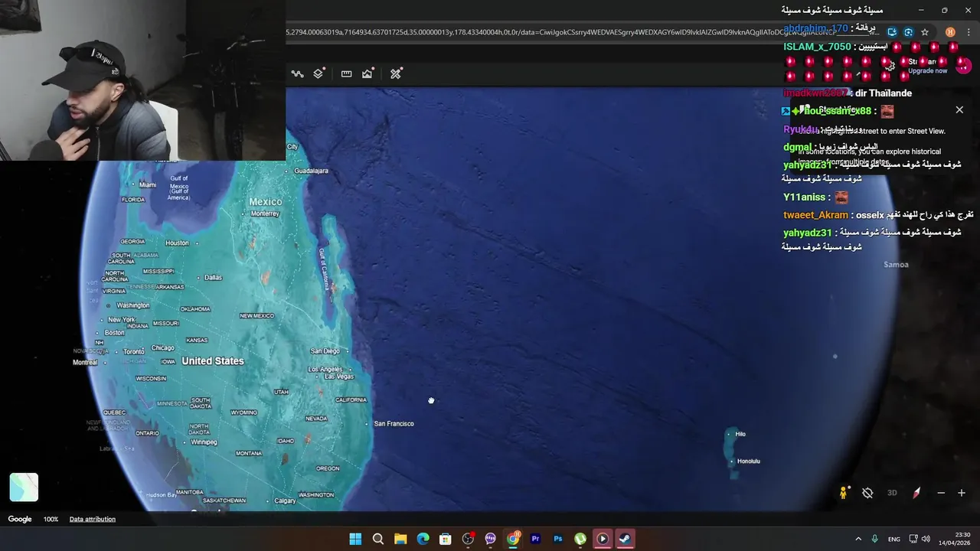Viewport: 980px width, 551px height.
Task: Click the Chicago city label
Action: click(x=163, y=348)
